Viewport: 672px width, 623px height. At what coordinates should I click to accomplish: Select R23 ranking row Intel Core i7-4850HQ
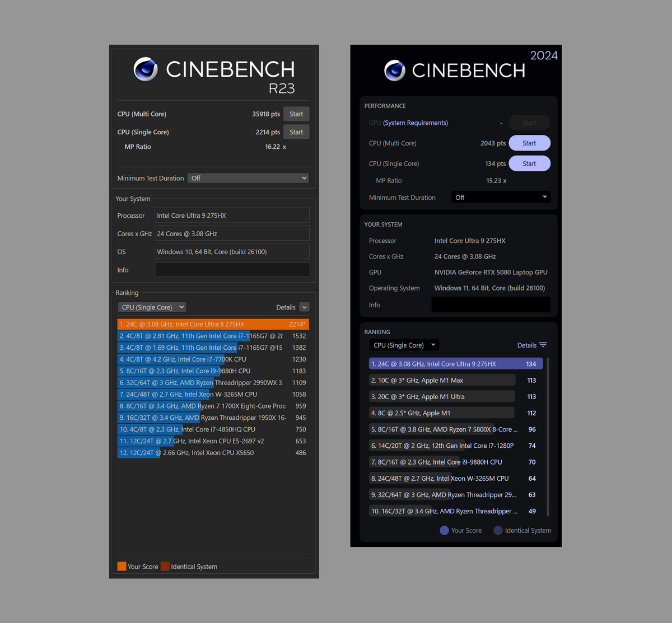213,429
